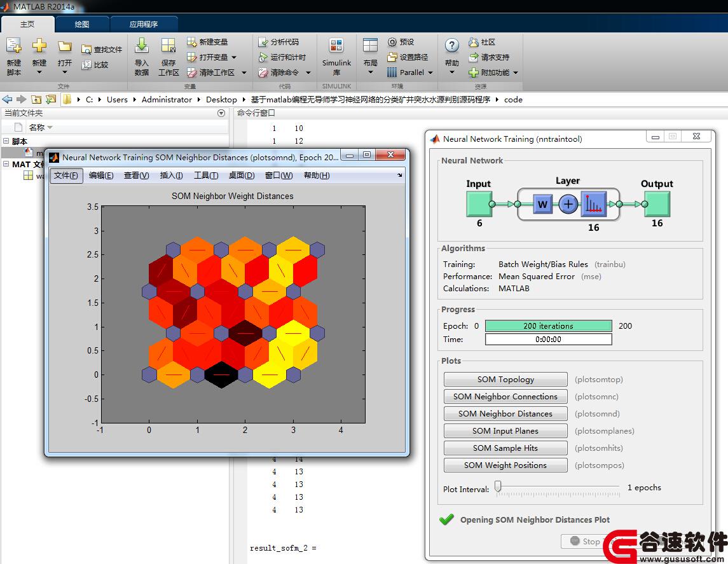Open the Layout (布局) dropdown arrow

point(370,72)
